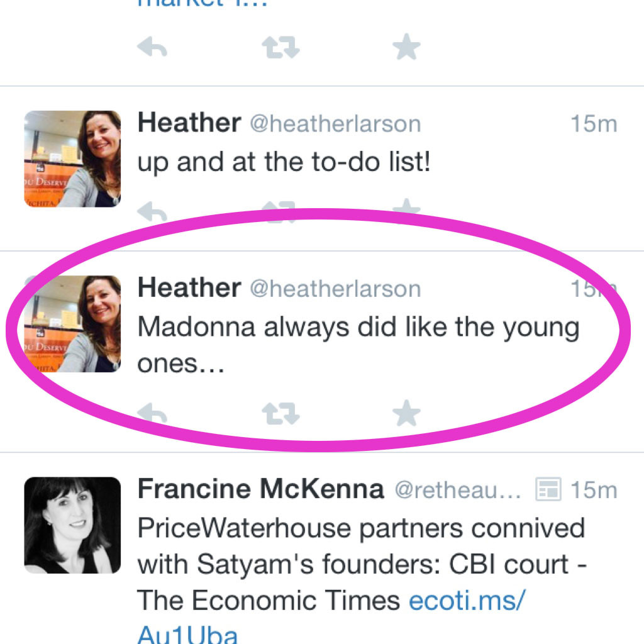This screenshot has height=644, width=644.
Task: Open Heather's avatar on the to-do list tweet
Action: [x=73, y=159]
